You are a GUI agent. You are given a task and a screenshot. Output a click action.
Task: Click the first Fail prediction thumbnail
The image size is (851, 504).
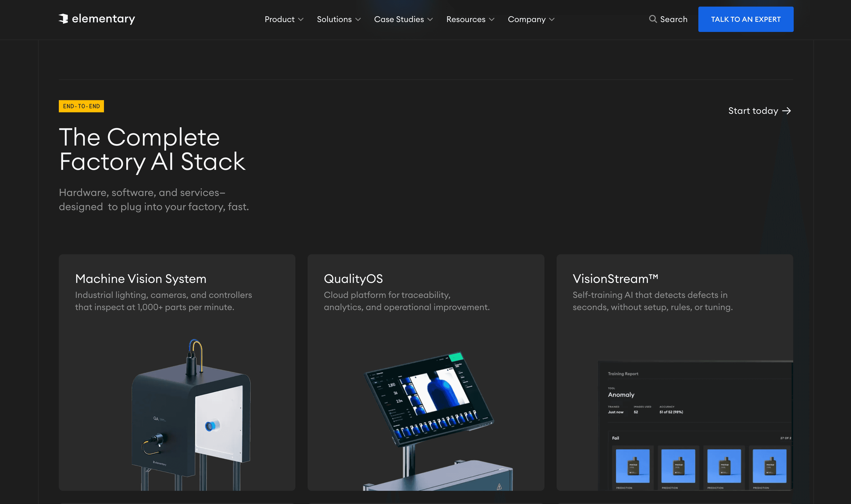(x=632, y=466)
